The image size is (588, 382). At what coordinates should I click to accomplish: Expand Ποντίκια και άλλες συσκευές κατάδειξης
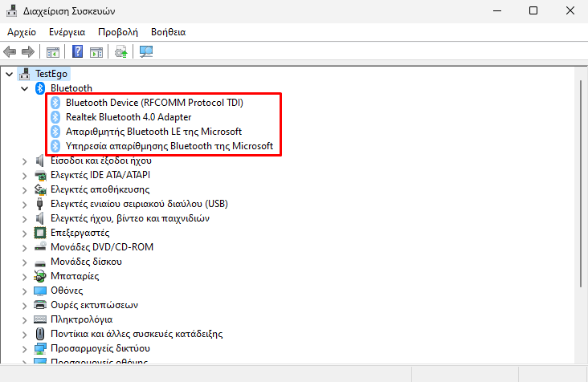pyautogui.click(x=24, y=335)
